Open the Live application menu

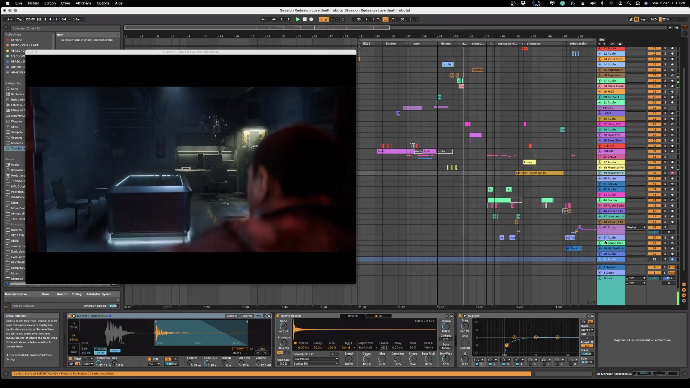coord(19,3)
